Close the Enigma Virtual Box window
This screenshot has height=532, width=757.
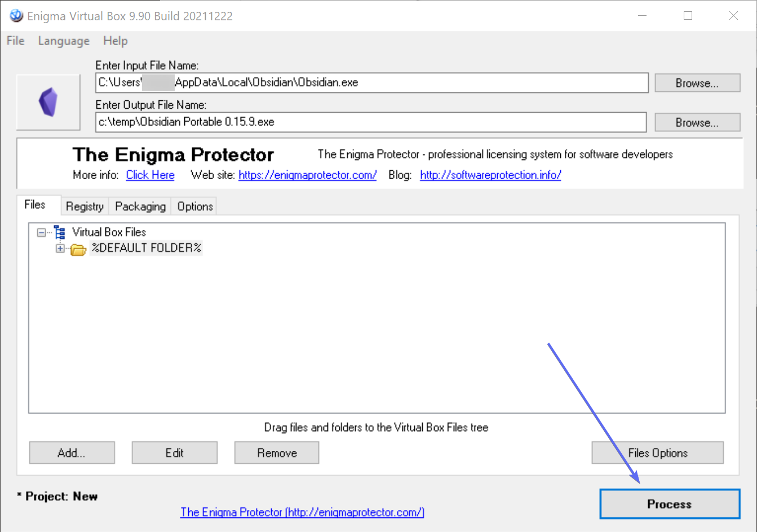(x=733, y=16)
